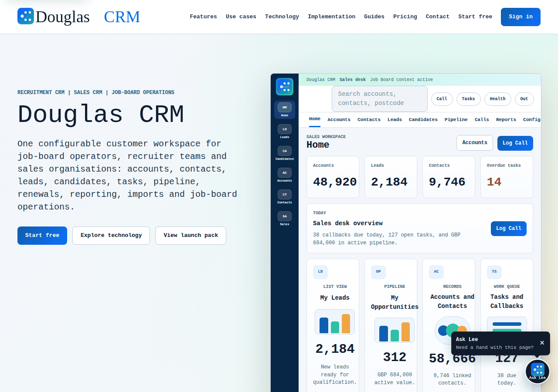558x392 pixels.
Task: Click the TS badge on Tasks and Callbacks card
Action: click(494, 272)
